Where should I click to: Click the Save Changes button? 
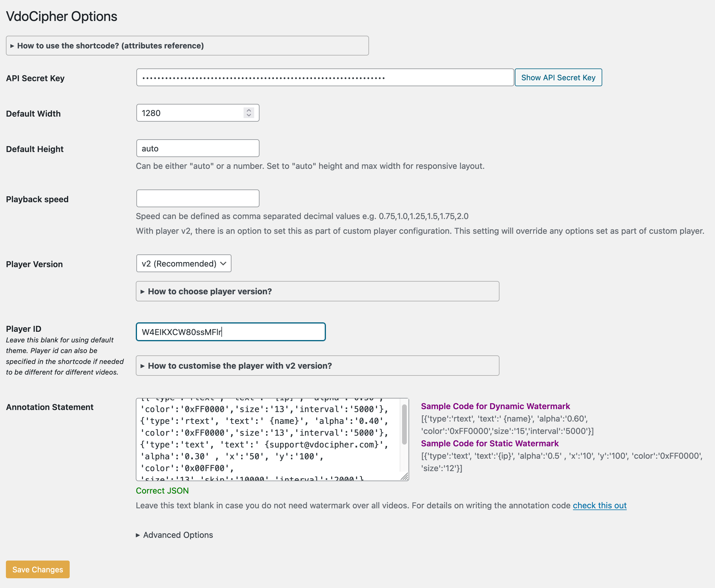tap(38, 569)
